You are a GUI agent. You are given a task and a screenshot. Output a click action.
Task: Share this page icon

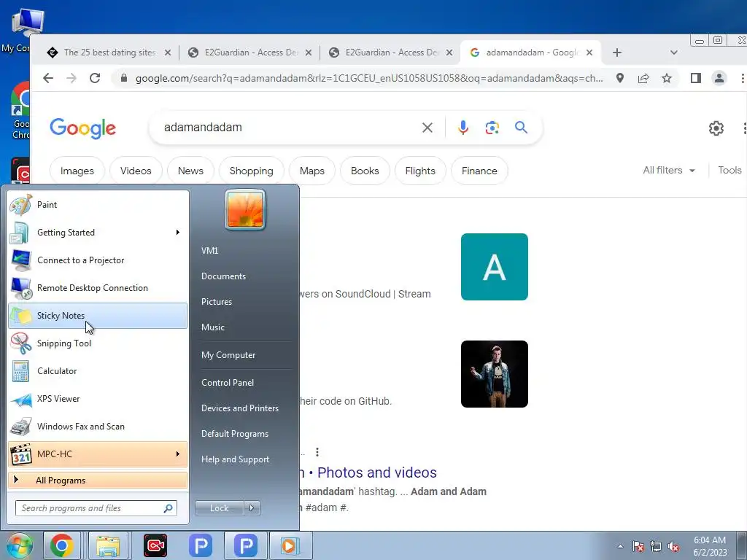pyautogui.click(x=643, y=78)
